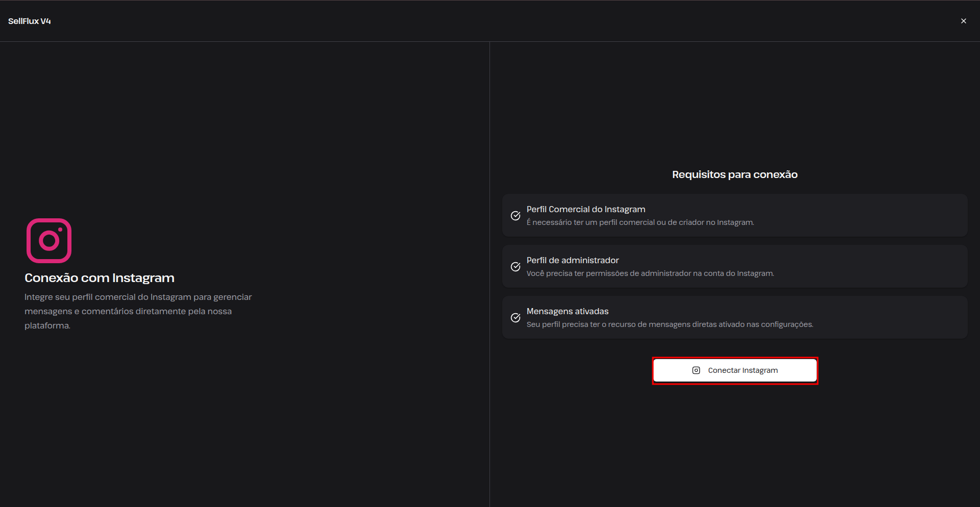Screen dimensions: 980x507
Task: Click the text about permissões de administrador
Action: [x=650, y=273]
